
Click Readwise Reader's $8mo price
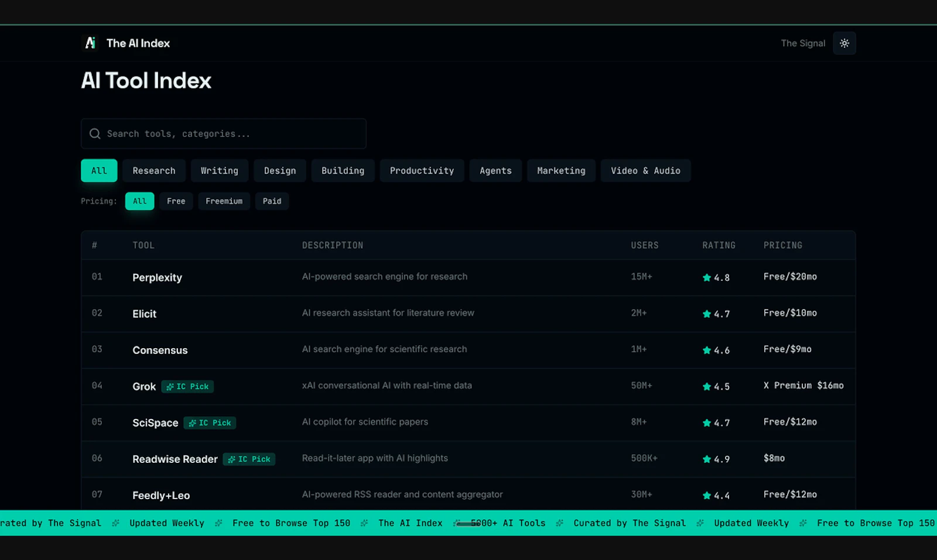pyautogui.click(x=774, y=458)
